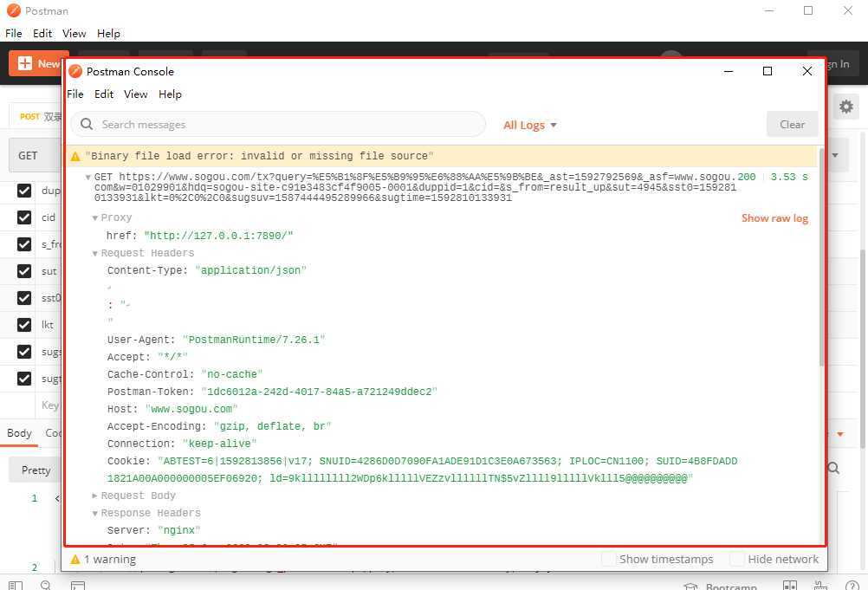Click the main Postman window logo icon

[x=14, y=10]
